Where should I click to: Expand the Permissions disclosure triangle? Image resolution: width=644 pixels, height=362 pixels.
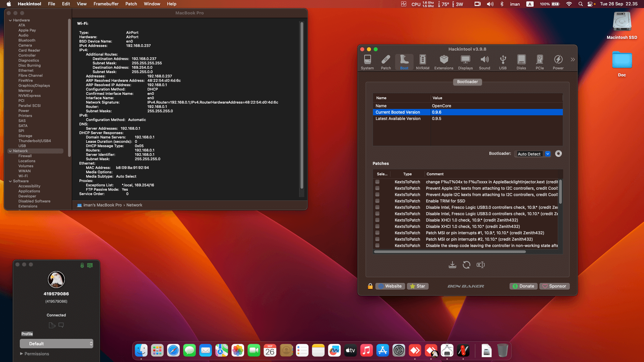tap(21, 354)
